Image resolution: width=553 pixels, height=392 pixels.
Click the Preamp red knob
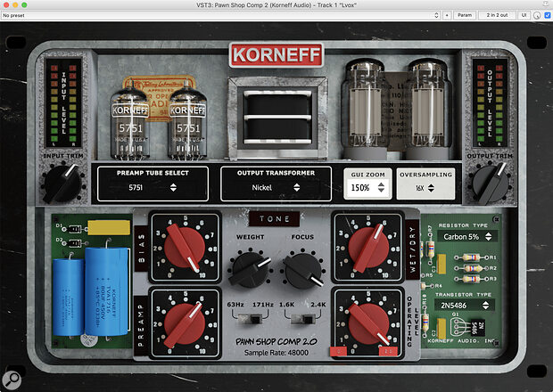[185, 324]
